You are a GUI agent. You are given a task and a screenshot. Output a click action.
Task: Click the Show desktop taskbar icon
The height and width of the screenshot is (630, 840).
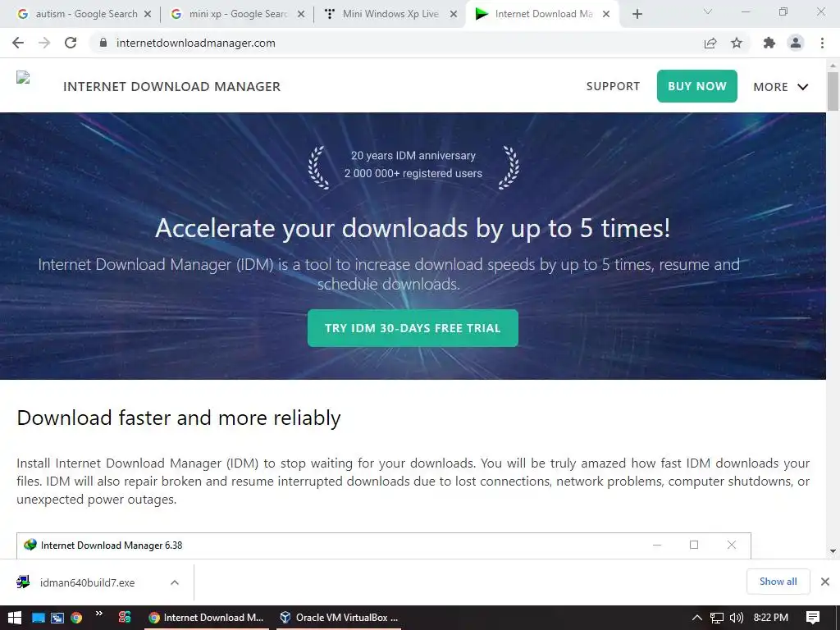[38, 618]
